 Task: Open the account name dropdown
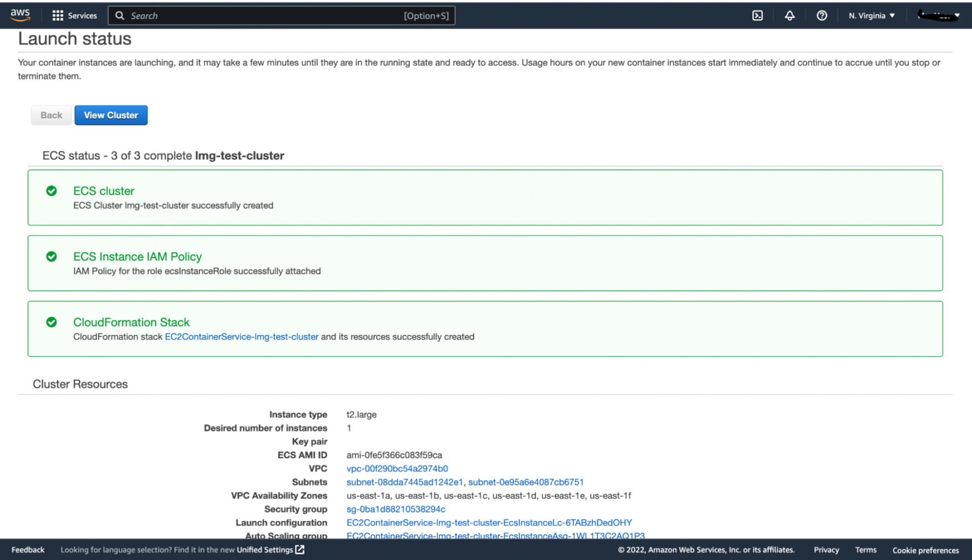(939, 16)
